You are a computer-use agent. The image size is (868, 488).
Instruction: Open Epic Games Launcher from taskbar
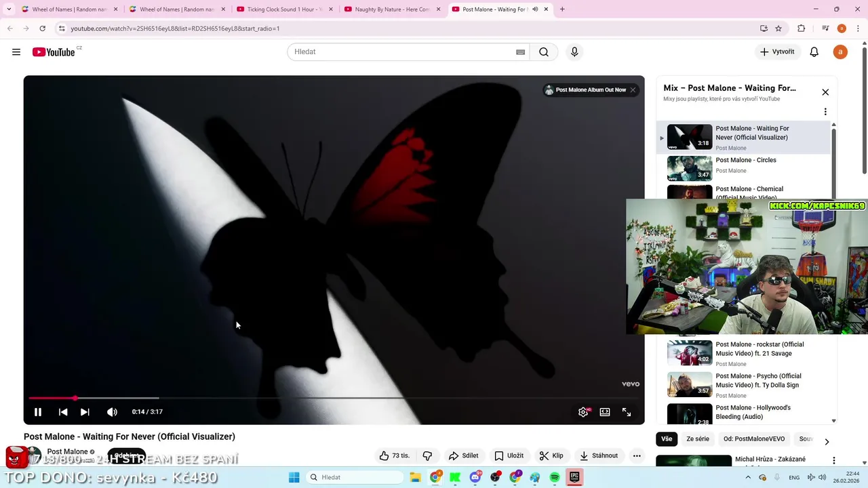click(574, 477)
